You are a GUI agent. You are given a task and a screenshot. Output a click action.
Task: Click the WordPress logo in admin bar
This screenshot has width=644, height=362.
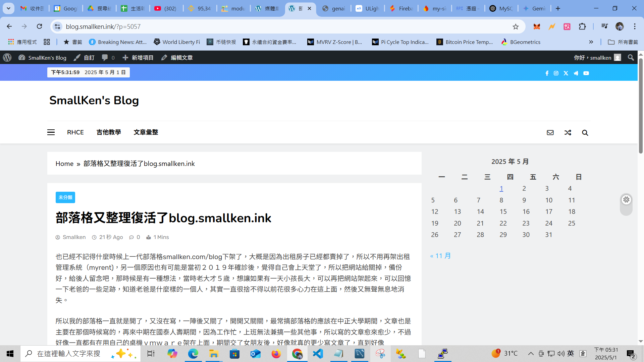click(7, 58)
